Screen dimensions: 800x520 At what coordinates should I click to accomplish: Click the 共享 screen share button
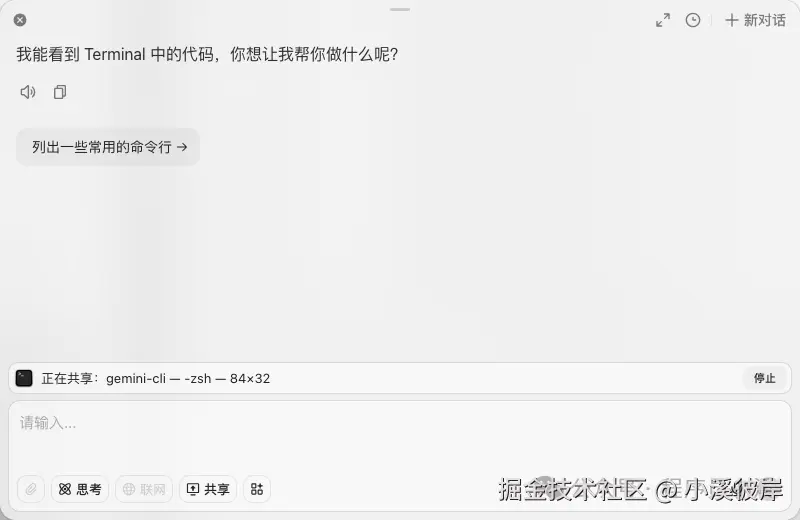(208, 489)
